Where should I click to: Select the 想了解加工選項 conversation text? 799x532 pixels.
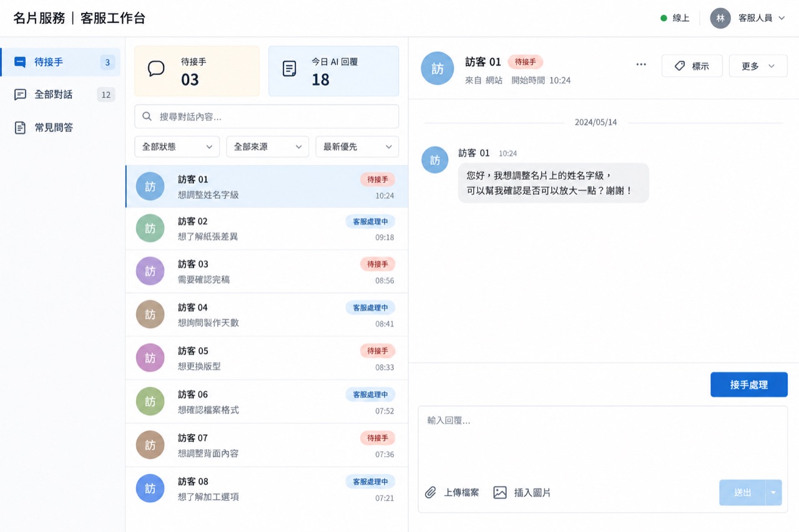pyautogui.click(x=208, y=498)
